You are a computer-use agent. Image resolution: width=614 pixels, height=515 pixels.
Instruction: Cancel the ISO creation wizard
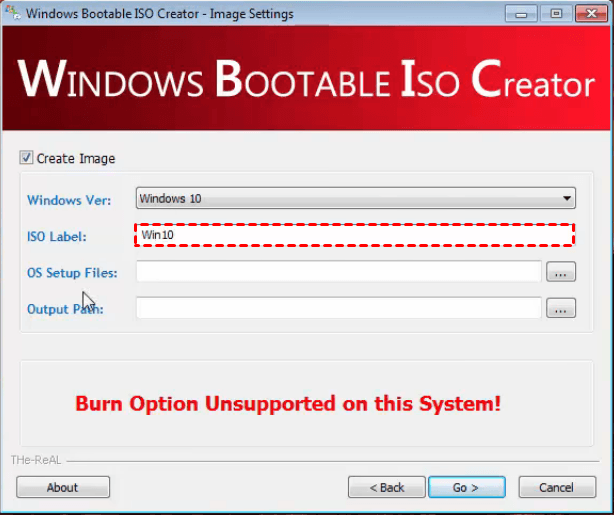[557, 487]
